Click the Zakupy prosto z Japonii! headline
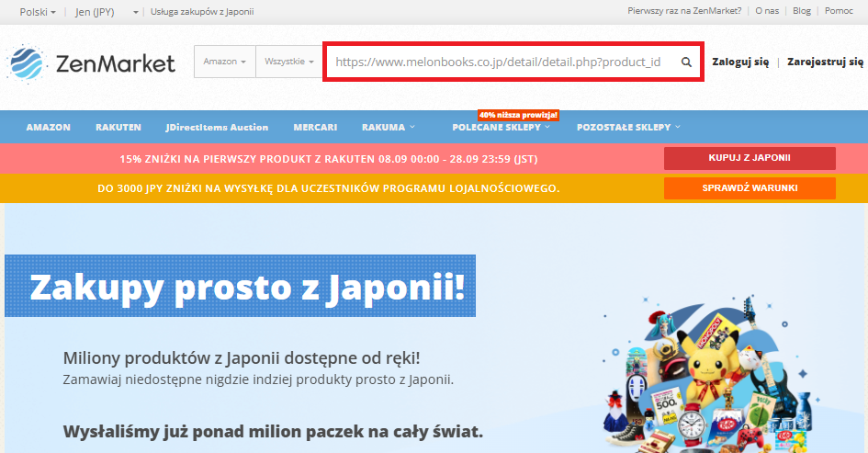868x453 pixels. pyautogui.click(x=247, y=287)
